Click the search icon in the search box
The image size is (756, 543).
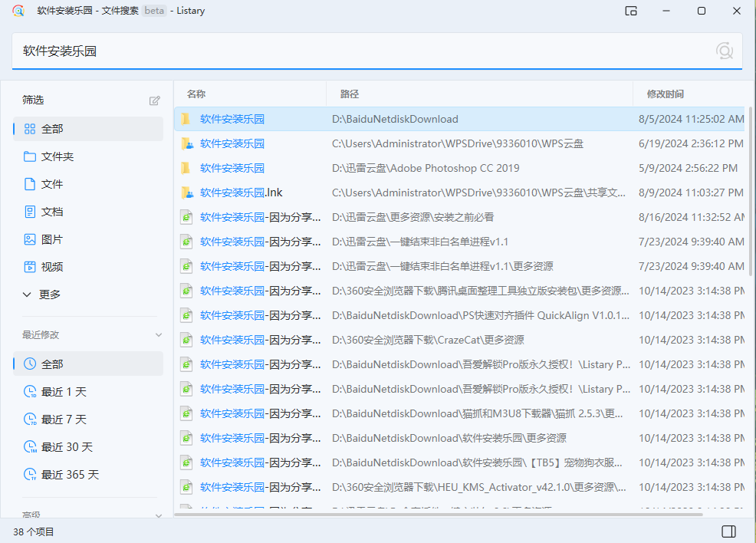click(724, 51)
